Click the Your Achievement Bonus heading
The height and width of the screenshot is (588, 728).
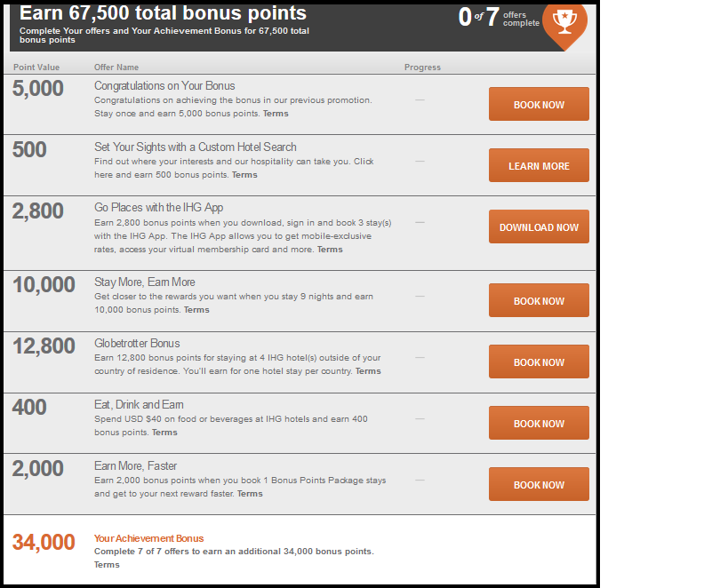point(149,538)
